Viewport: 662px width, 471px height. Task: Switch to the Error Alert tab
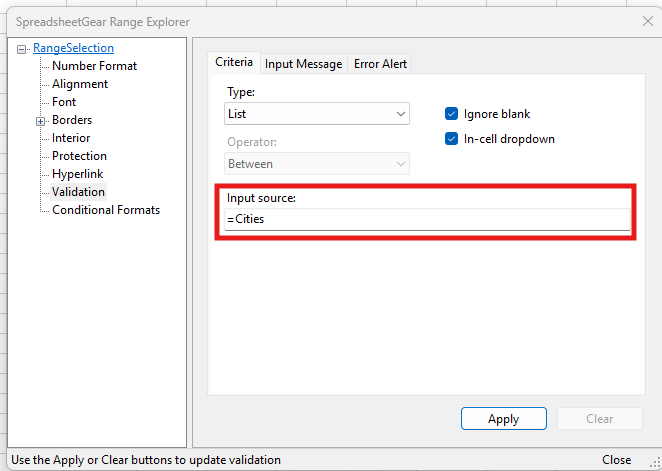[x=381, y=64]
